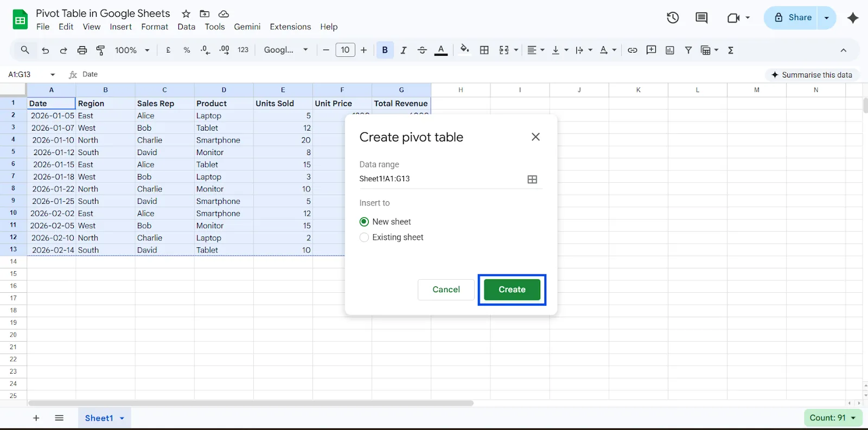Insert a chart
The width and height of the screenshot is (868, 430).
670,50
